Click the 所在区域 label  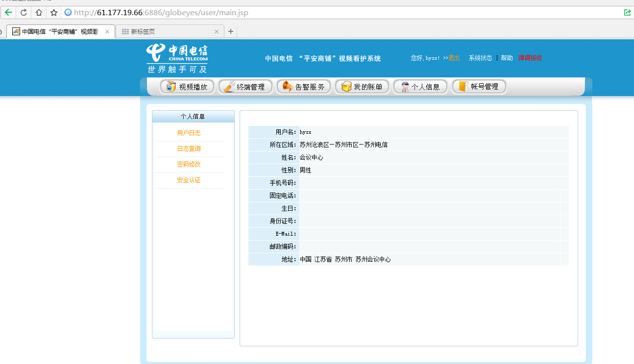(283, 145)
